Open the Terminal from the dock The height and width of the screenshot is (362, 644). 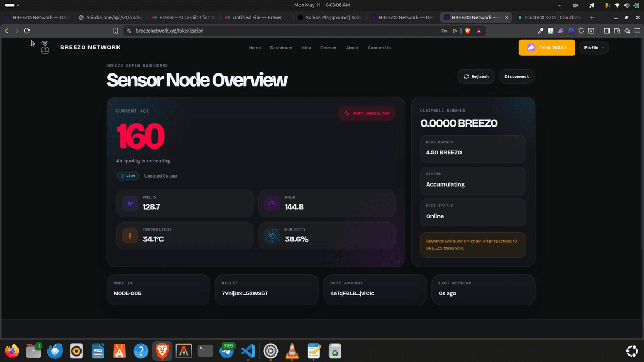tap(205, 351)
